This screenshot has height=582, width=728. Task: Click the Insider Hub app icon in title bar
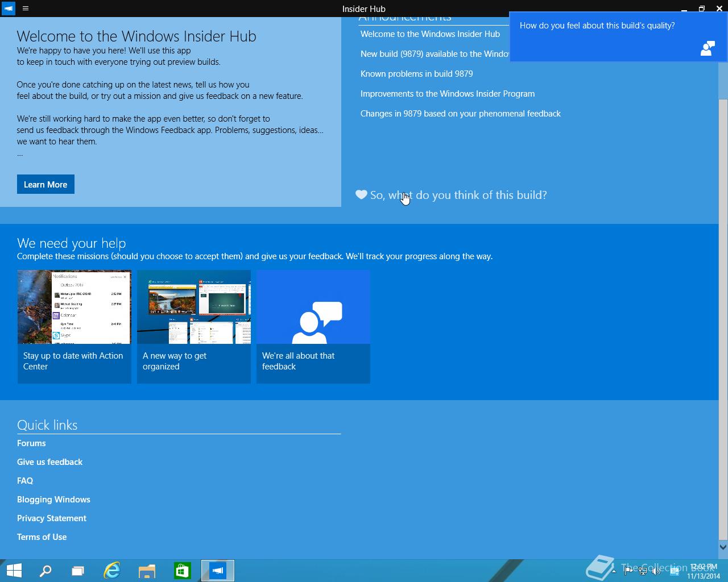[9, 9]
